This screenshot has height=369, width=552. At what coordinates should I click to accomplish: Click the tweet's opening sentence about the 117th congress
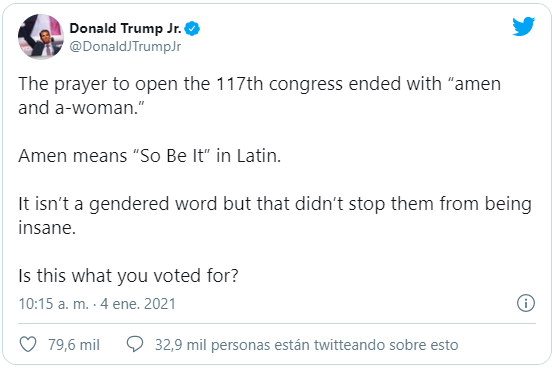click(x=259, y=95)
